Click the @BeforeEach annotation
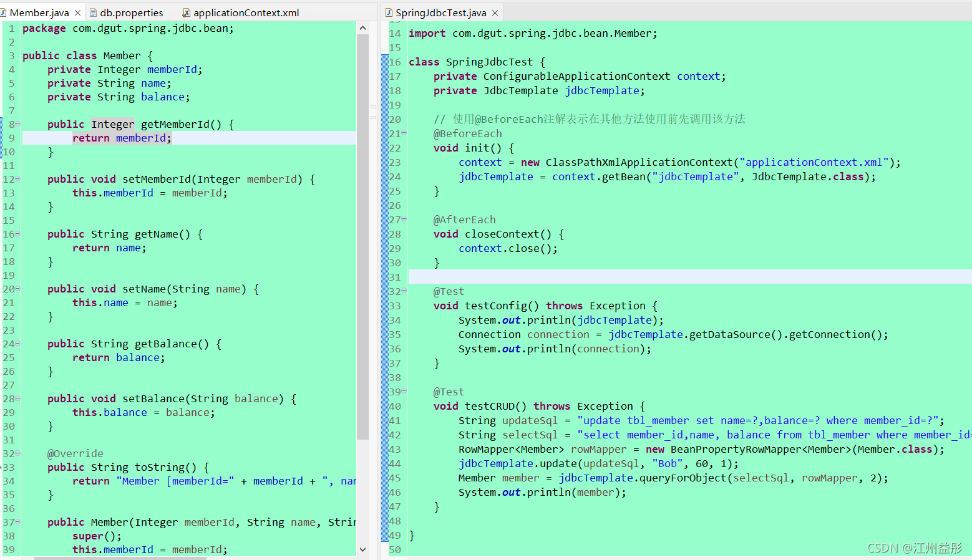The height and width of the screenshot is (560, 972). pos(467,133)
